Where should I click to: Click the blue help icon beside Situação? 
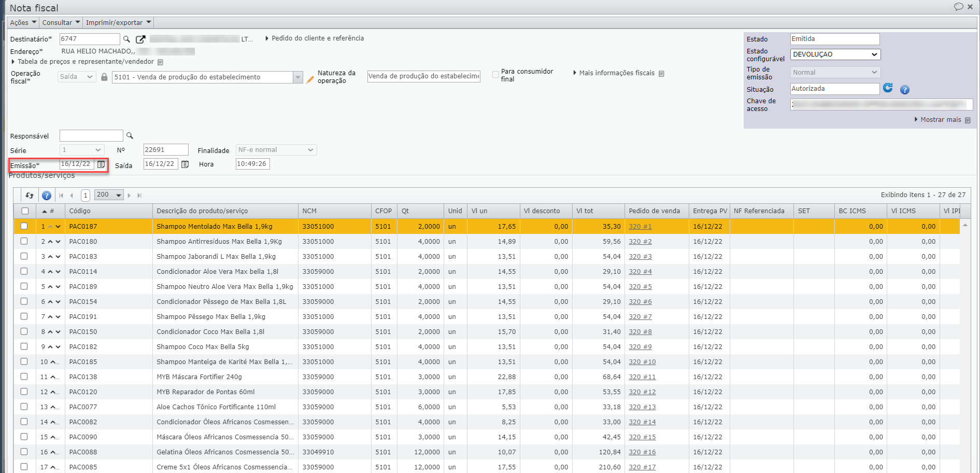[905, 90]
